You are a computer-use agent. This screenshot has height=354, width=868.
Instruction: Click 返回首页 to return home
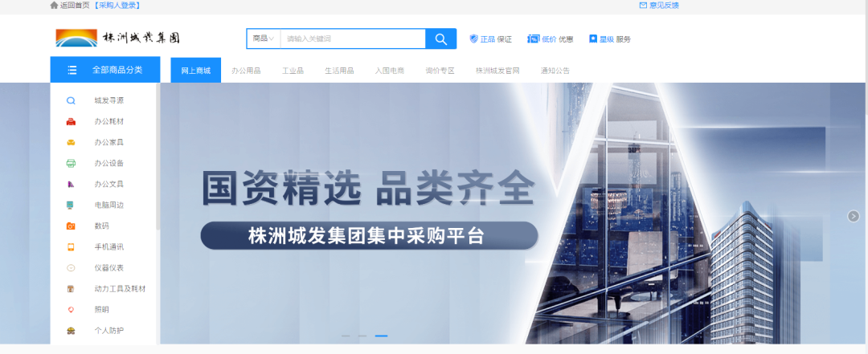(71, 5)
